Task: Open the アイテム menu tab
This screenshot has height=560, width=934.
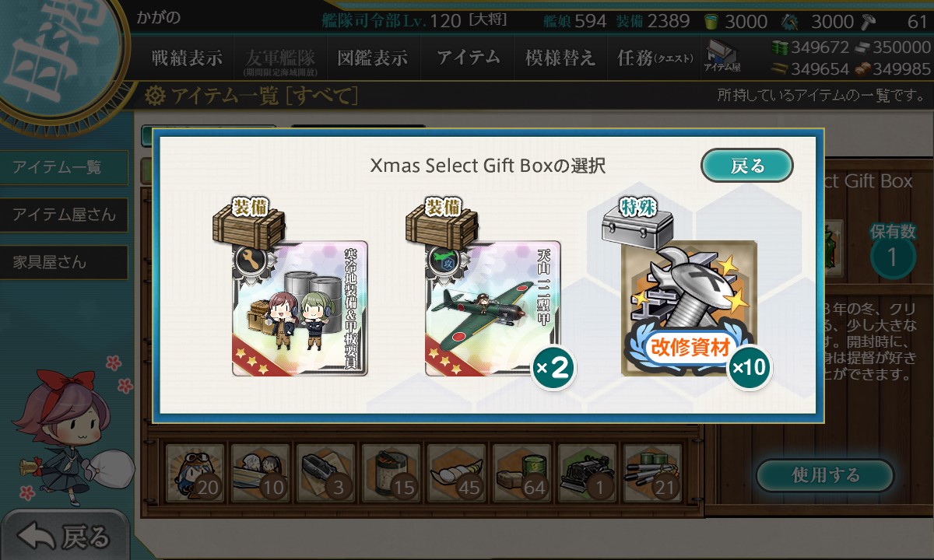Action: coord(468,58)
